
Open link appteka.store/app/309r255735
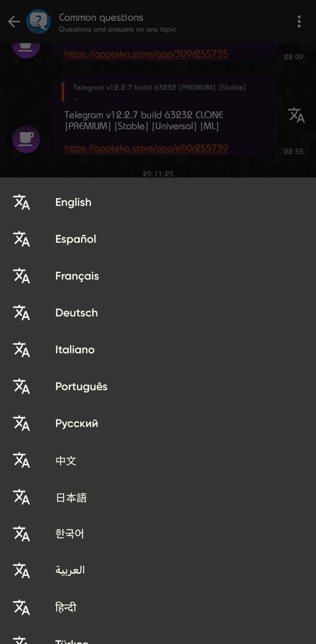(146, 54)
